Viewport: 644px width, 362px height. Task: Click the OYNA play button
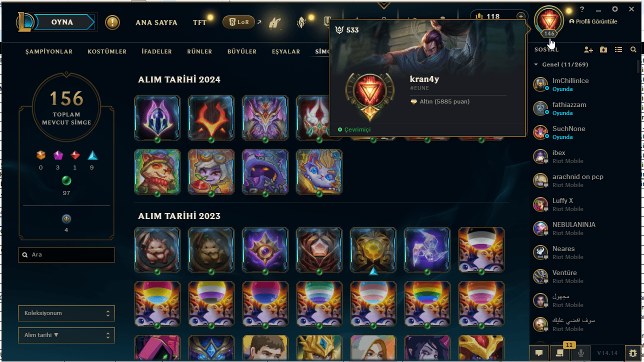pyautogui.click(x=62, y=22)
